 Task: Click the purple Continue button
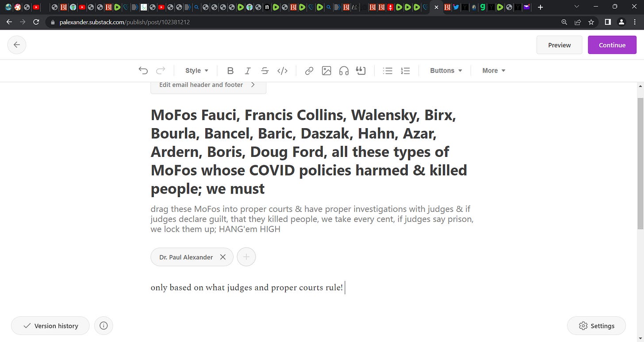612,45
